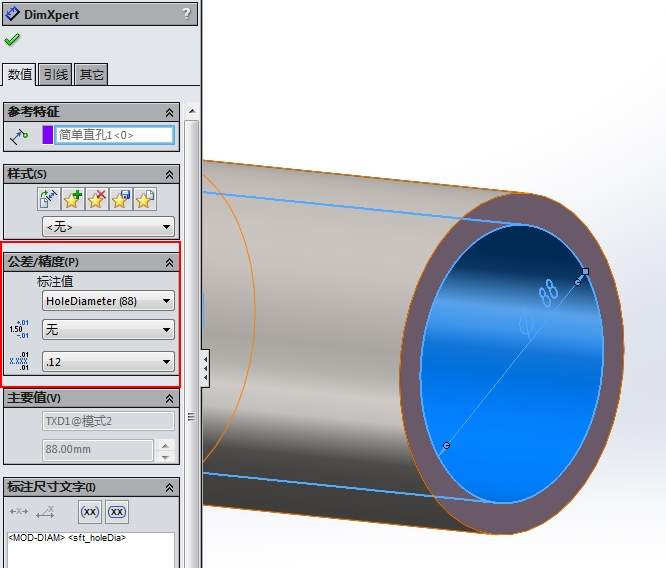Click the panel collapse splitter handle

click(205, 368)
